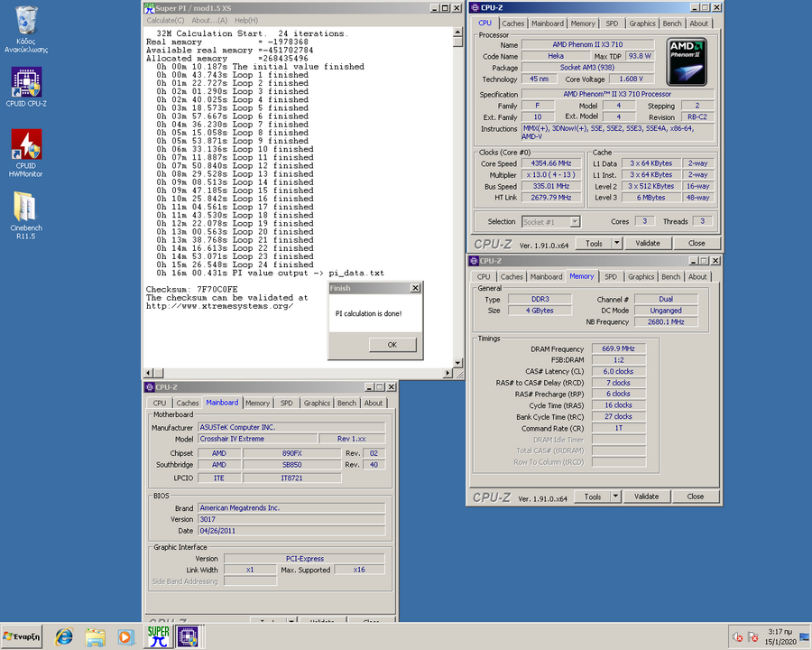
Task: Click the chipset value 890FX
Action: [292, 453]
